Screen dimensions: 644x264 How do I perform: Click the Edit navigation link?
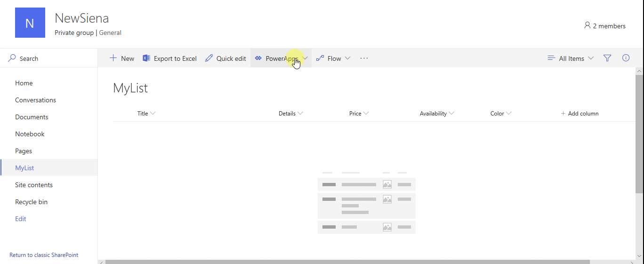[21, 219]
